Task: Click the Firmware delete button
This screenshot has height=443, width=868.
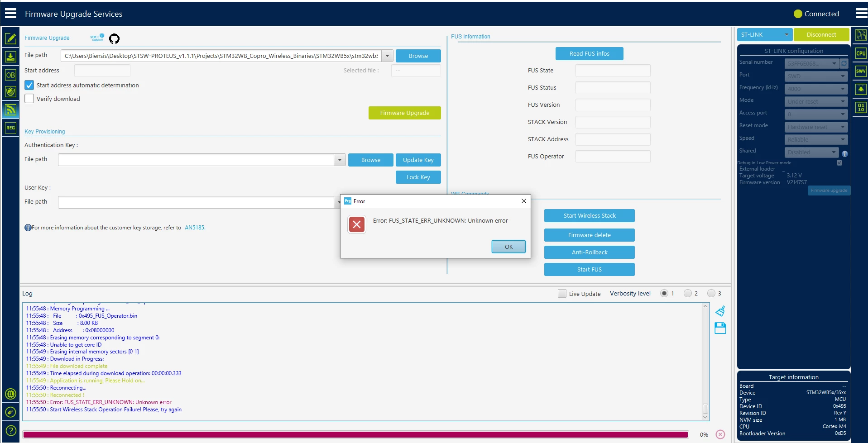Action: (x=589, y=235)
